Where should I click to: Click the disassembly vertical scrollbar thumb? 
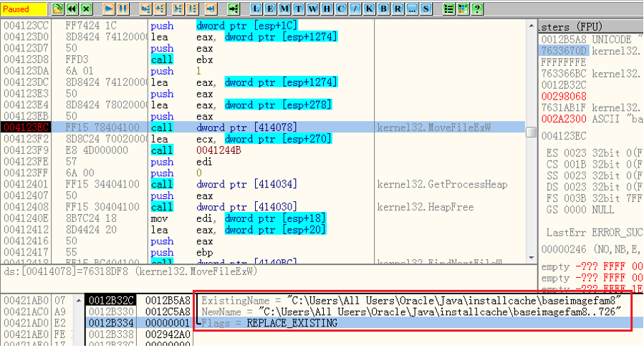pos(531,132)
